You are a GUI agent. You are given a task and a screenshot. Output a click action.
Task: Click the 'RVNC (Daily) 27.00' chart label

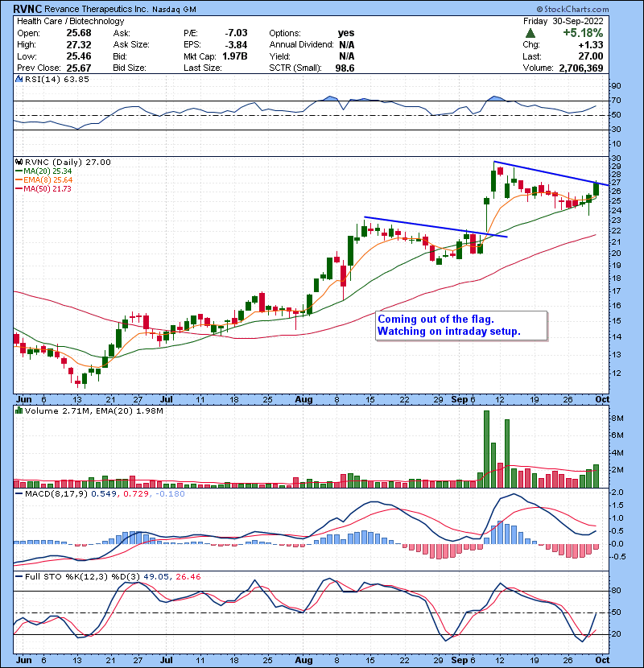(x=68, y=163)
